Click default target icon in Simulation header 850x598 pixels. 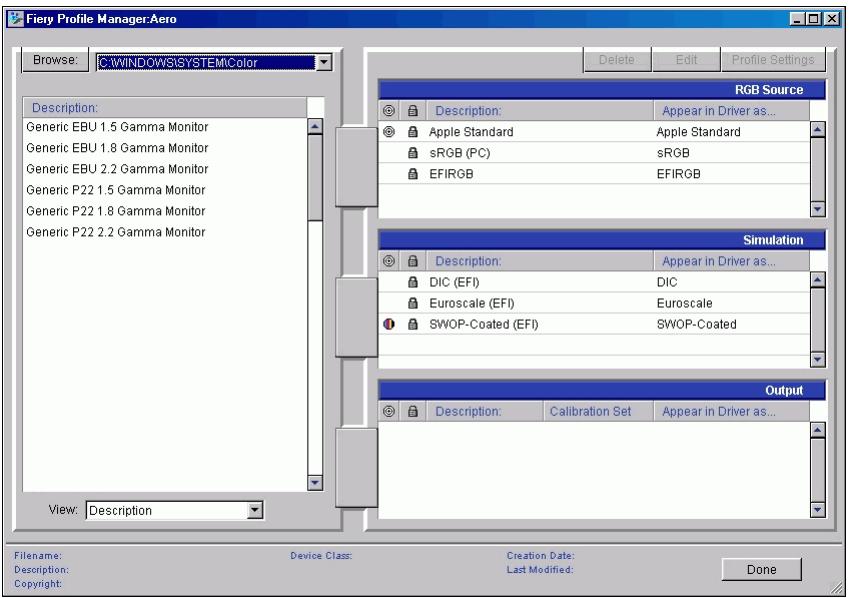389,261
